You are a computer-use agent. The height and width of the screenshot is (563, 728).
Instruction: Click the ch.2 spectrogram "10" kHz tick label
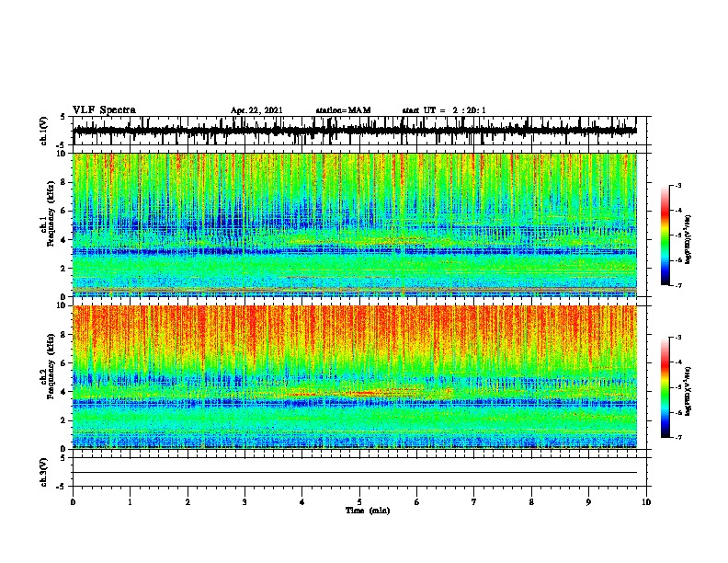[x=63, y=305]
